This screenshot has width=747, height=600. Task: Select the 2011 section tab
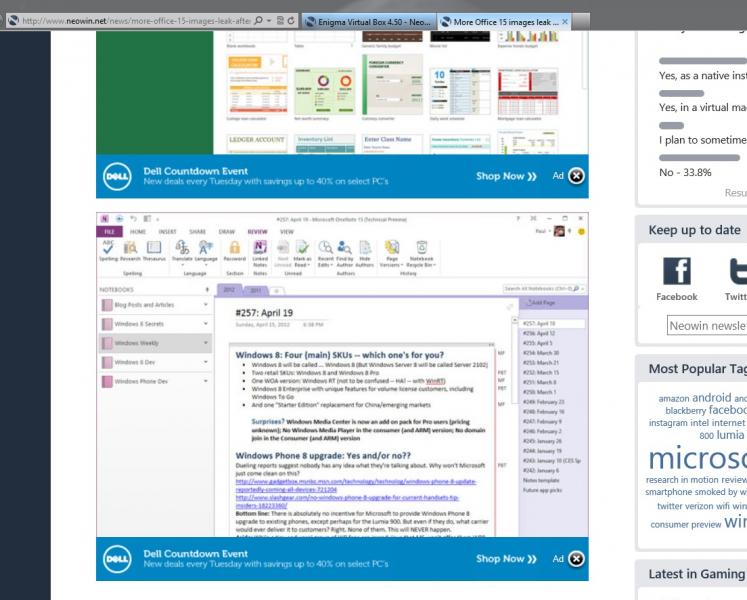(256, 290)
